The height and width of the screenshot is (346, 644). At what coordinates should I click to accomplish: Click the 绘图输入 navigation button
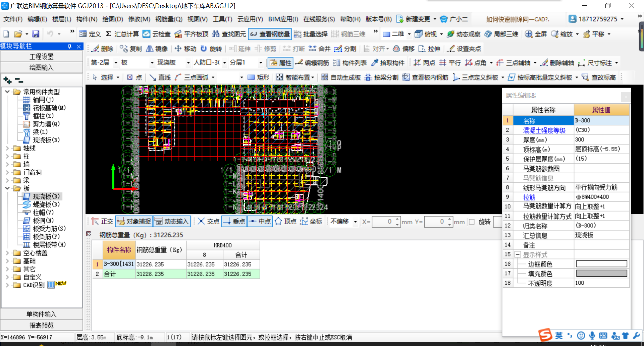pos(42,67)
